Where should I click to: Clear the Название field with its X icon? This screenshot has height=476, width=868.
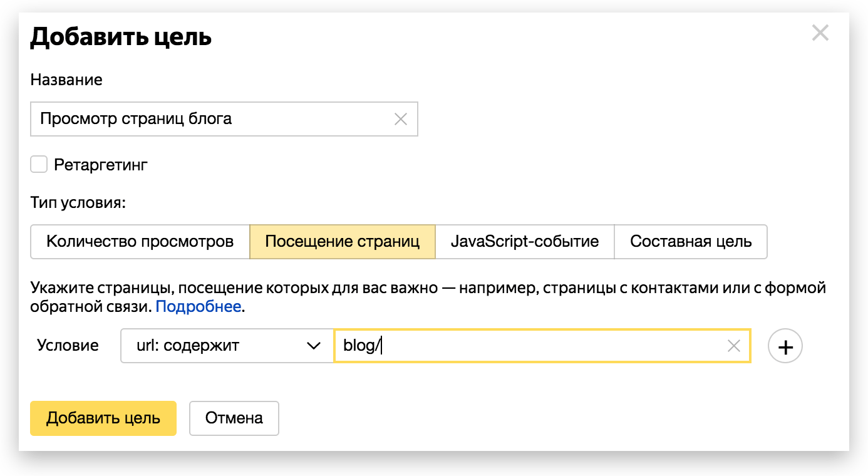400,119
